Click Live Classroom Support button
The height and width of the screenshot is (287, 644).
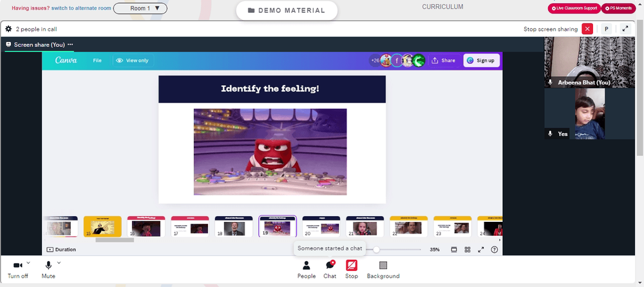(574, 8)
